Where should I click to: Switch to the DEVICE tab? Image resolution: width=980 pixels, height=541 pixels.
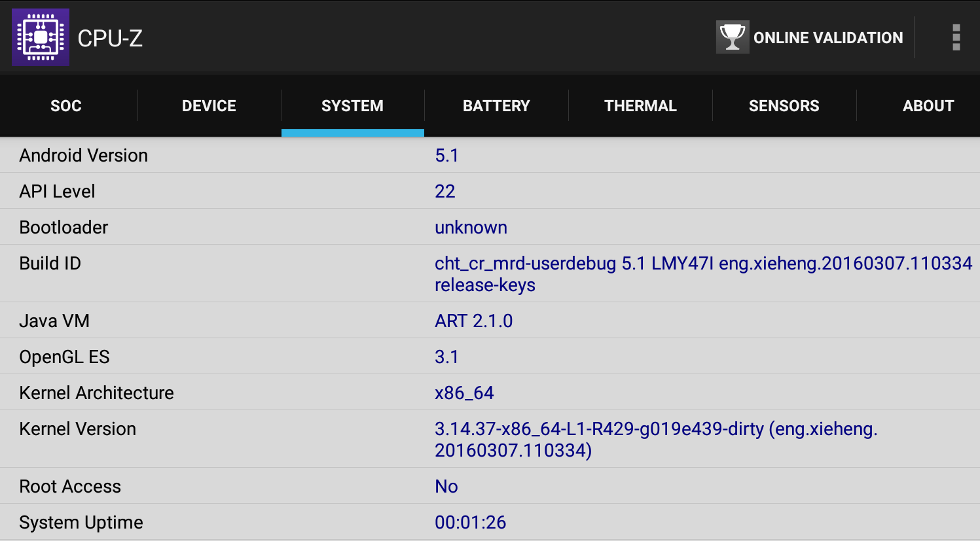click(x=209, y=106)
